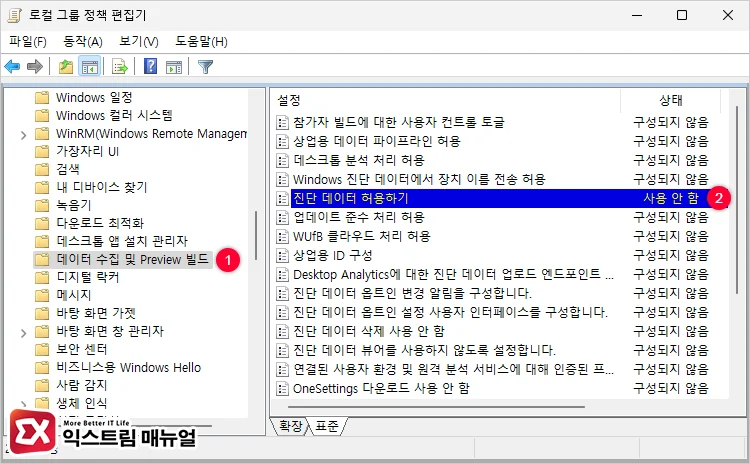The width and height of the screenshot is (750, 464).
Task: Click the Back arrow toolbar icon
Action: pos(12,66)
